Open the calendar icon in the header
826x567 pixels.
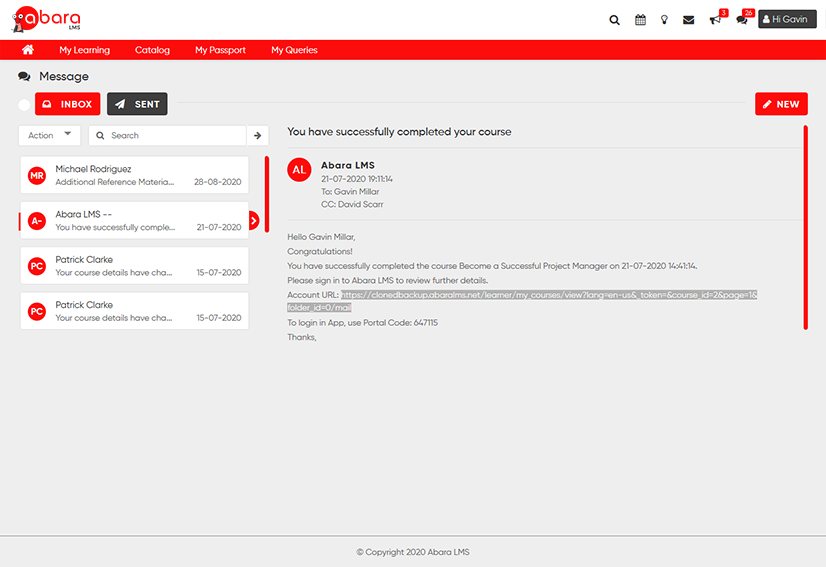tap(640, 20)
